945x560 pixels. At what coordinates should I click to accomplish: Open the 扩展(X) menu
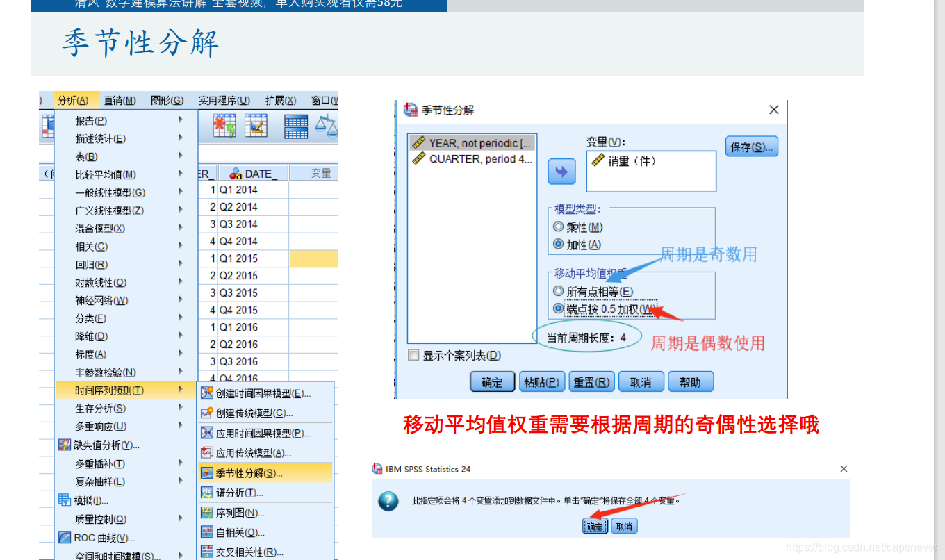(x=281, y=101)
